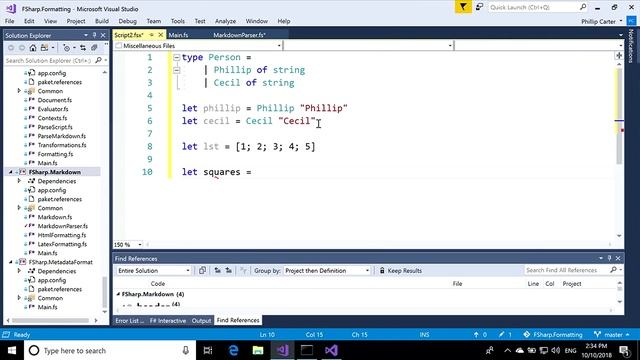Open the Solutions and Folders view switcher icon
The height and width of the screenshot is (360, 640).
point(44,48)
